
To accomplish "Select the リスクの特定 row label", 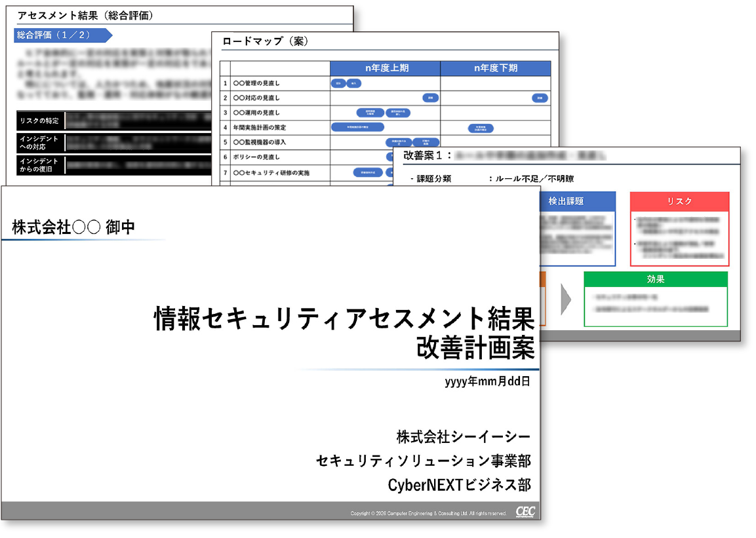I will click(39, 121).
